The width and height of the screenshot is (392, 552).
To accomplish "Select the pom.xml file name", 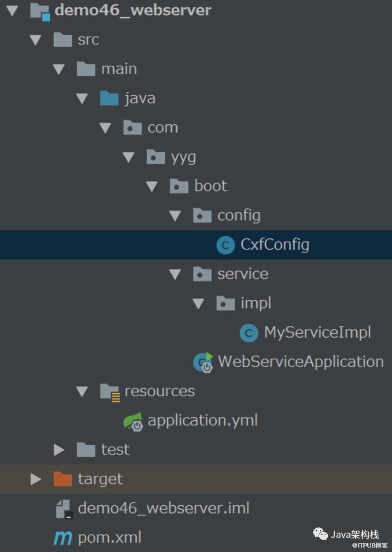I will point(110,537).
